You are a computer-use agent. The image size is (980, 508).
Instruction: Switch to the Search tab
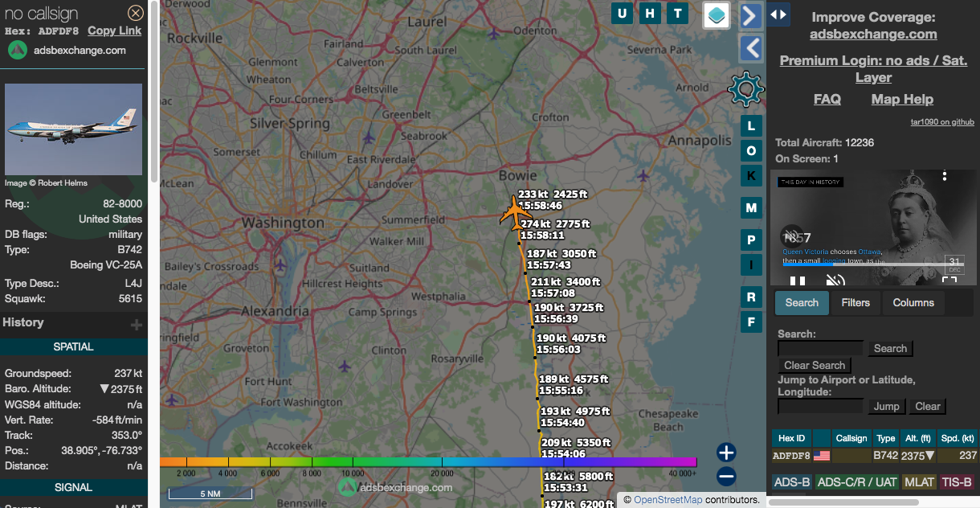(802, 303)
